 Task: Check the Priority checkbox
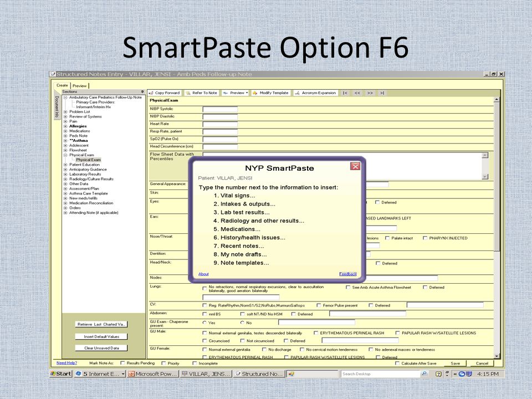[164, 363]
